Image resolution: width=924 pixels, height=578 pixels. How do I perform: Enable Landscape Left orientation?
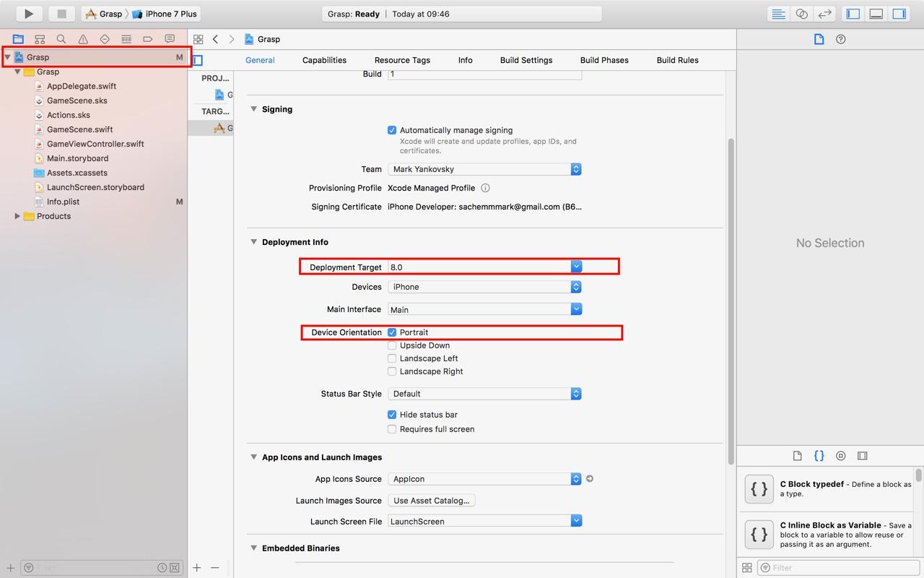[392, 358]
